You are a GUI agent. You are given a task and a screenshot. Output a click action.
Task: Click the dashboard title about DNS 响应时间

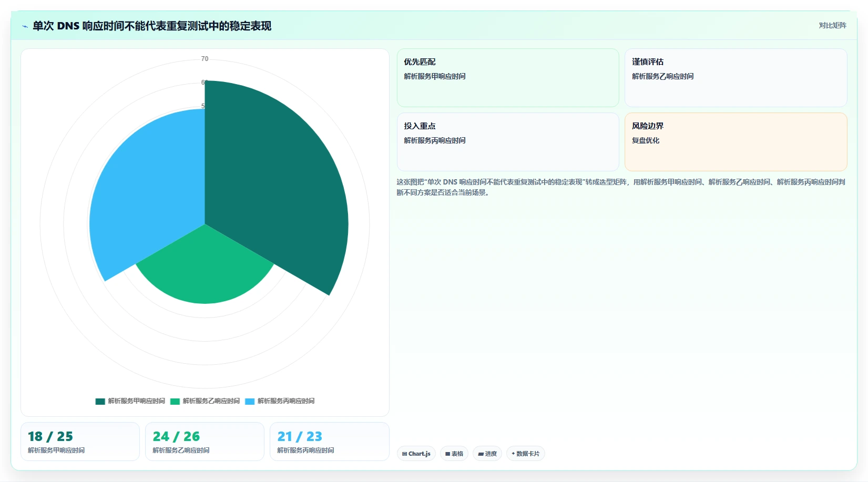click(x=152, y=26)
